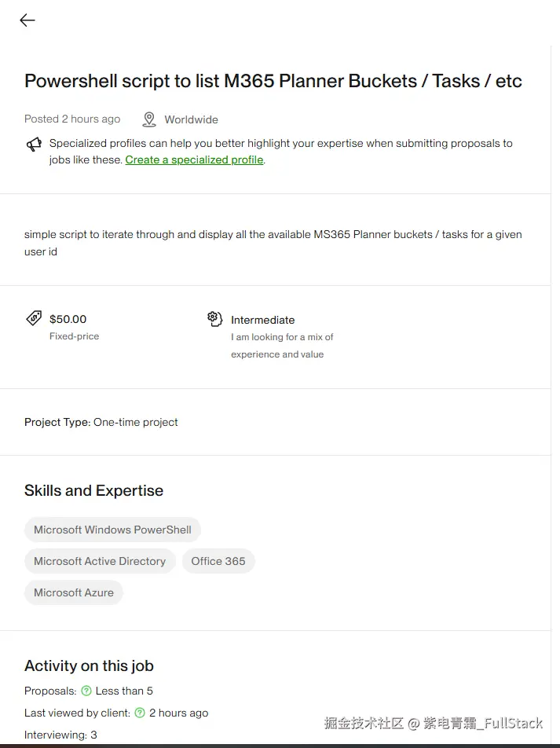Screen dimensions: 560x748
Task: Click the Worldwide location pin icon
Action: point(149,119)
